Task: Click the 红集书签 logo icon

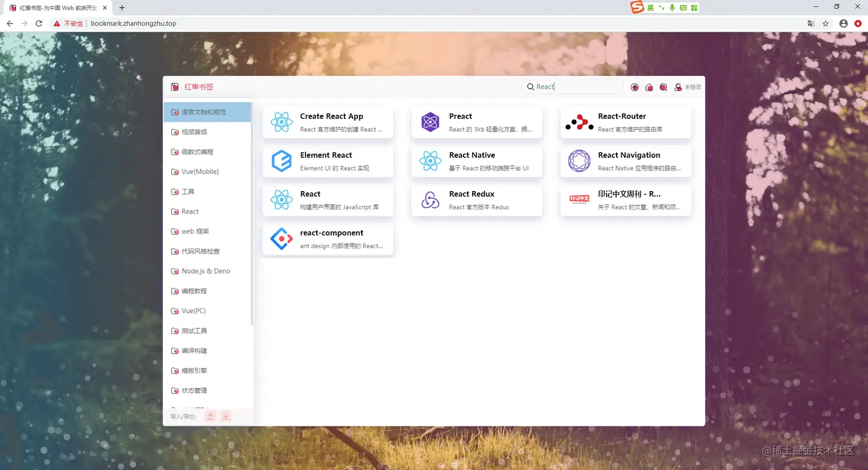Action: tap(175, 87)
